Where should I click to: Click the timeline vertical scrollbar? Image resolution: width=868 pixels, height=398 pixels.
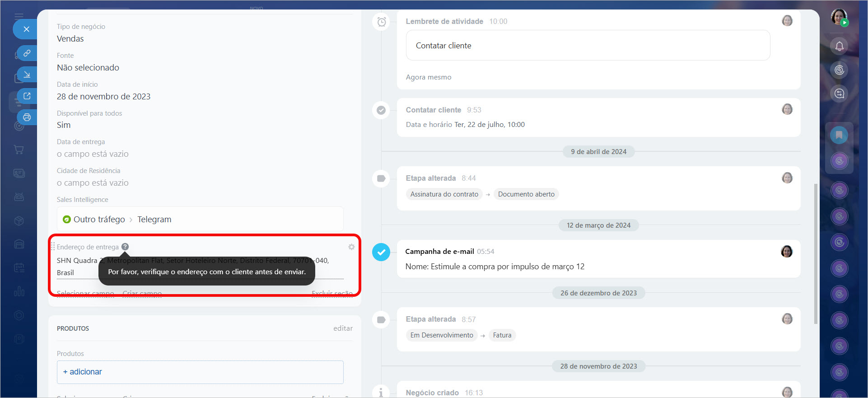pyautogui.click(x=815, y=253)
